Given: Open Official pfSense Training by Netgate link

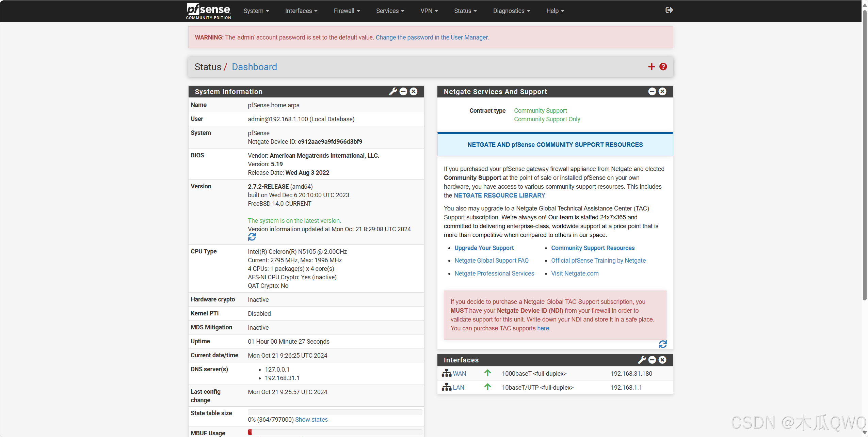Looking at the screenshot, I should coord(598,261).
